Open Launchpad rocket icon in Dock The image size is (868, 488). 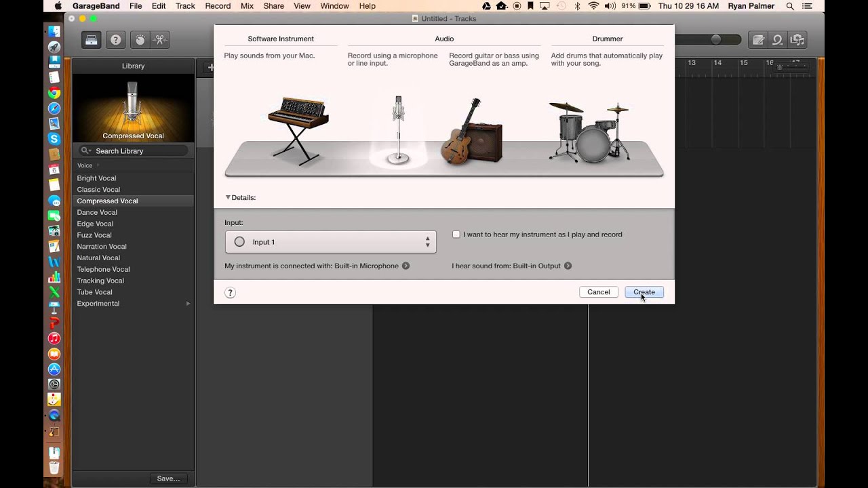[54, 47]
